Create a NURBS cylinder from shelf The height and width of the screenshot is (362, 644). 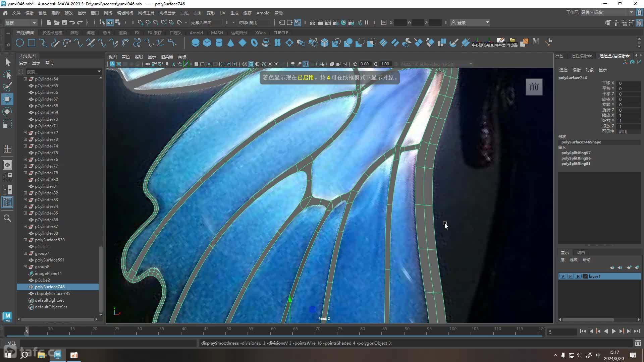(x=219, y=43)
